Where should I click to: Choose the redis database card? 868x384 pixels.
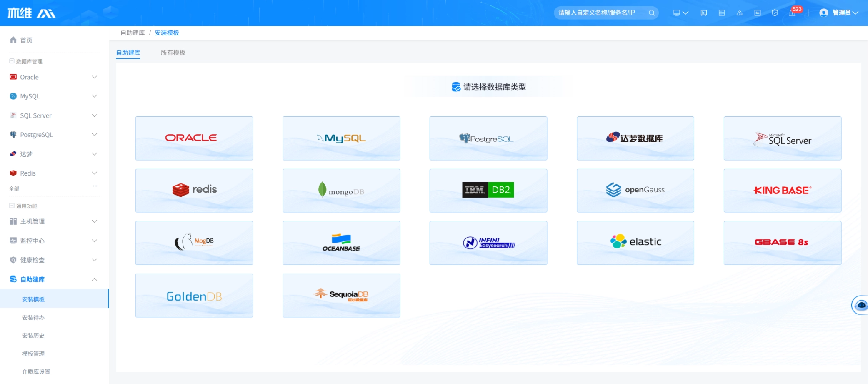pos(194,191)
